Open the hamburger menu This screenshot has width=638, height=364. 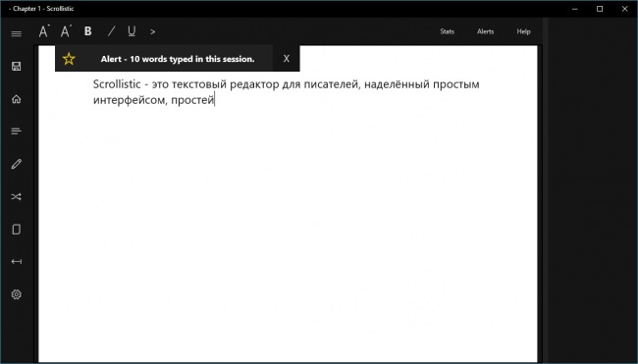[x=17, y=33]
